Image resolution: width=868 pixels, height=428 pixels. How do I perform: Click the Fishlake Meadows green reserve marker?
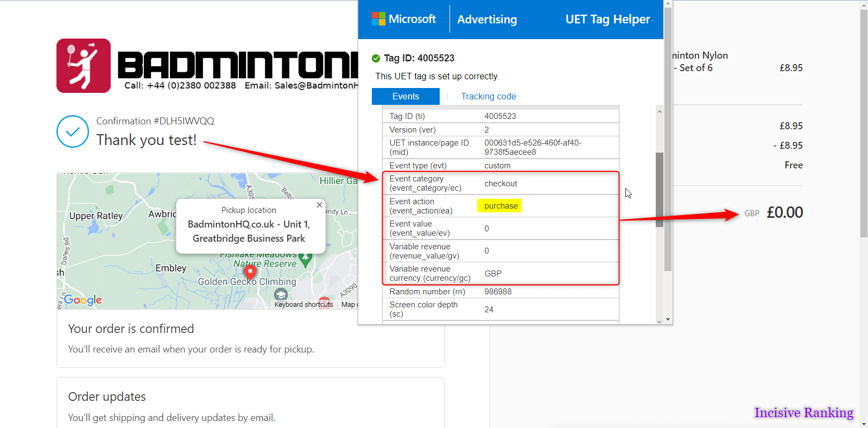click(306, 261)
